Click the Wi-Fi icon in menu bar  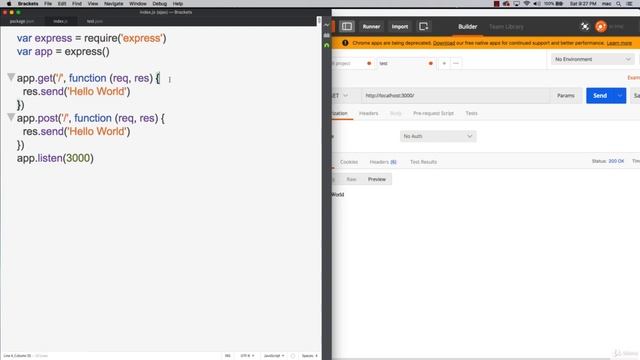tap(527, 4)
